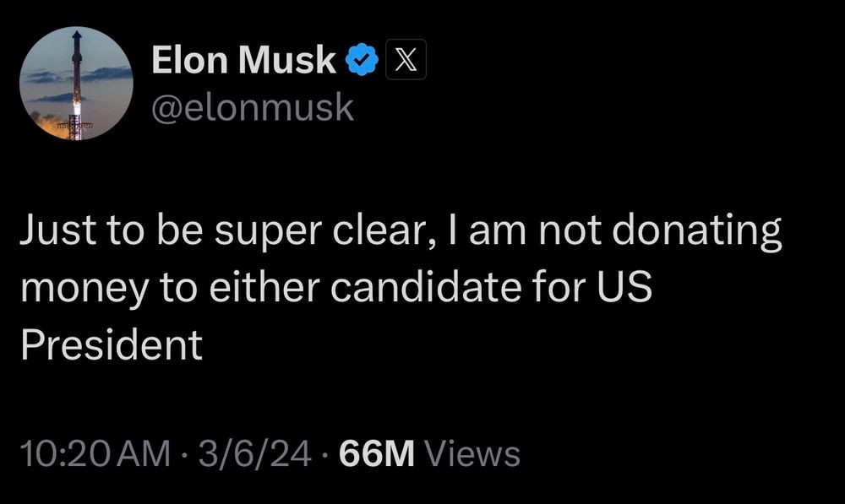Open the Elon Musk display name

tap(243, 59)
